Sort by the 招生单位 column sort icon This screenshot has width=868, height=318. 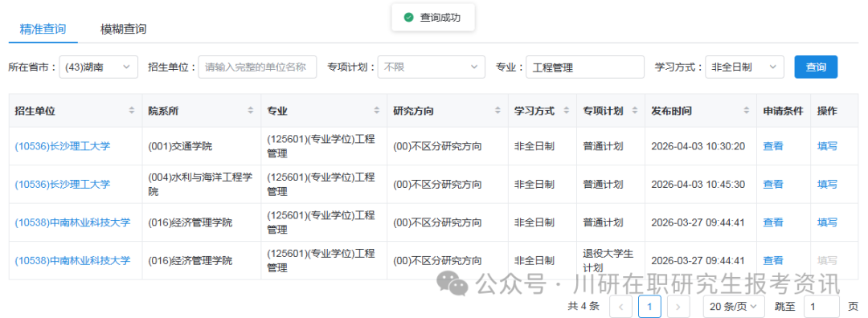[x=132, y=111]
